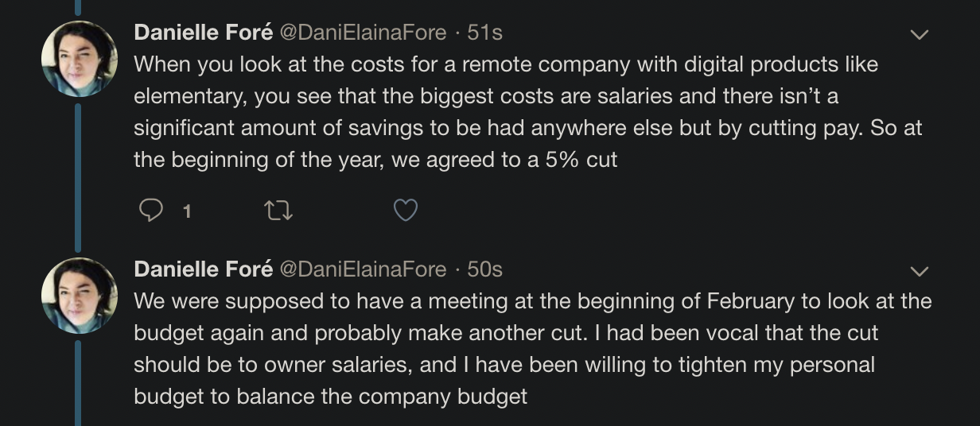Screen dimensions: 980x426
Task: Reply to the tweet about the 5% cut
Action: (151, 210)
